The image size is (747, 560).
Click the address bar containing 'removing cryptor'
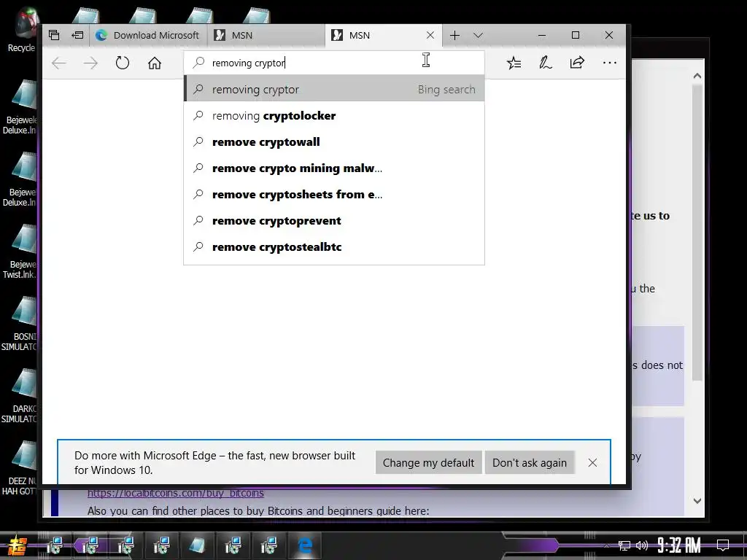tap(333, 63)
